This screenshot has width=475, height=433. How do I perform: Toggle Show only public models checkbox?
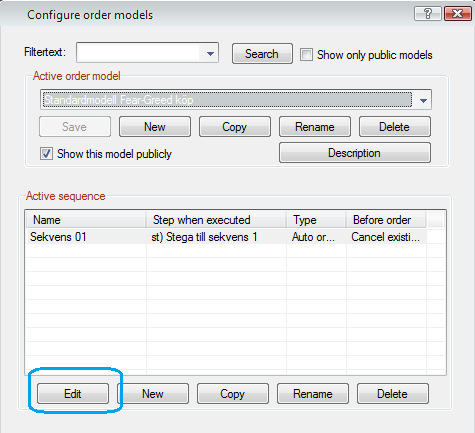(x=306, y=54)
